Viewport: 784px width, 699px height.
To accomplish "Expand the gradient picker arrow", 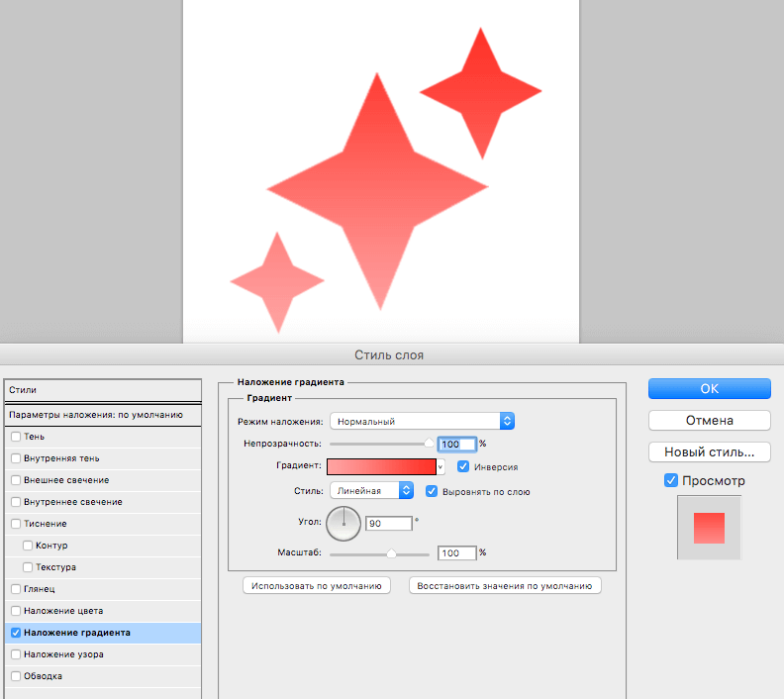I will (441, 466).
